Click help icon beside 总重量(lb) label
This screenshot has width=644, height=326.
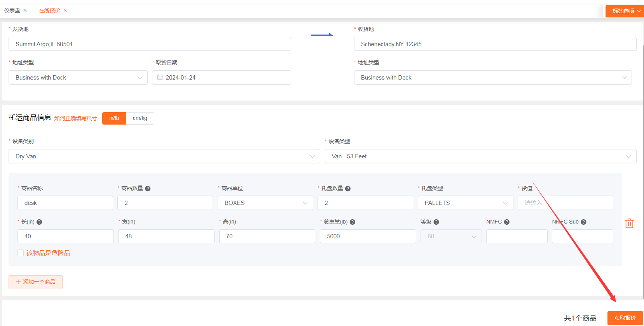(x=353, y=222)
